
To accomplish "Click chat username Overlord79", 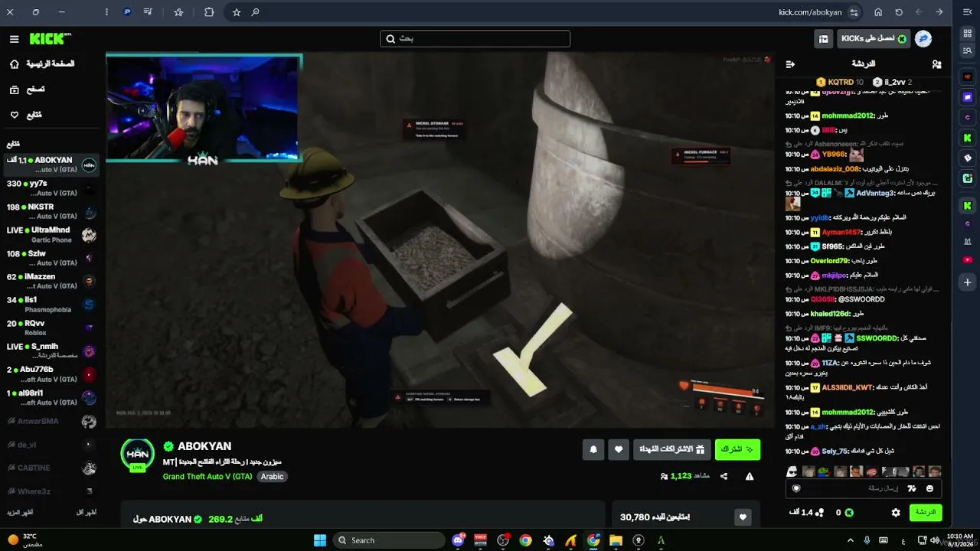I will [x=830, y=261].
